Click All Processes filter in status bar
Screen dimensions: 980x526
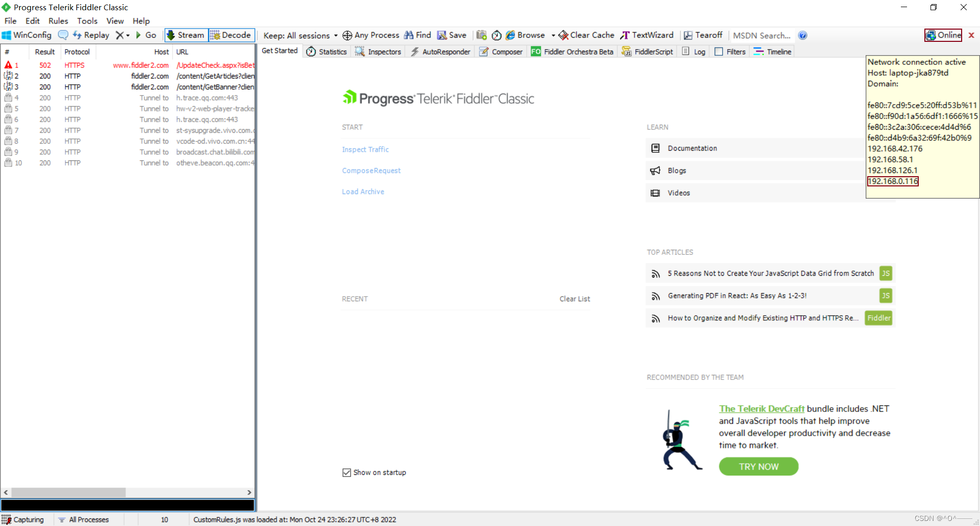tap(84, 519)
